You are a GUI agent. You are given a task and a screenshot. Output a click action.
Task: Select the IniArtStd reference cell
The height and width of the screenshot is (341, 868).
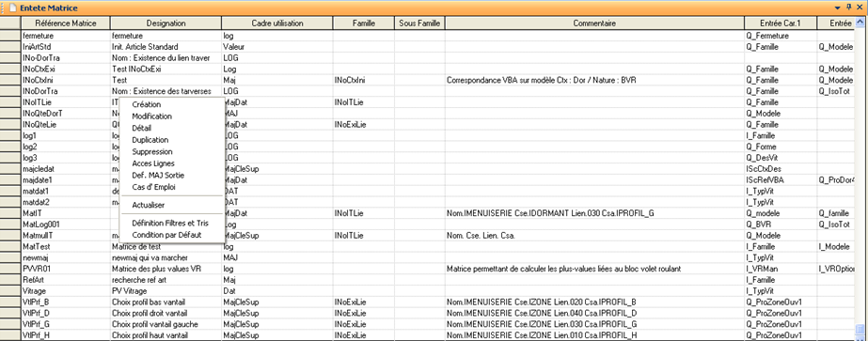point(66,47)
